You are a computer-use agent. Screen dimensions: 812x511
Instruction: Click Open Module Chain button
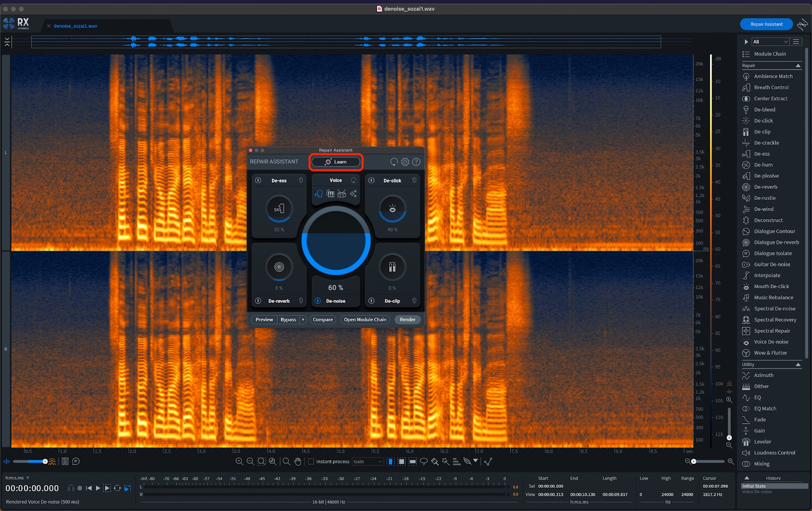click(365, 320)
